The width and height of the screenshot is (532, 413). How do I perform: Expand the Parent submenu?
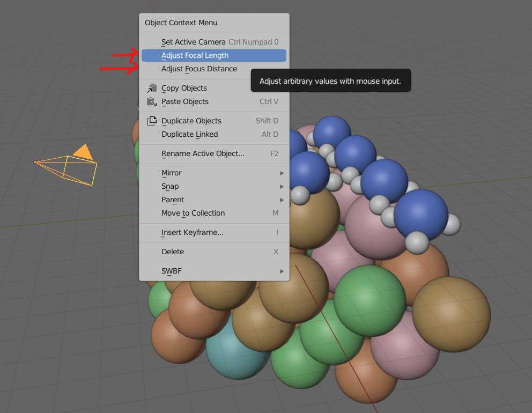[x=214, y=200]
